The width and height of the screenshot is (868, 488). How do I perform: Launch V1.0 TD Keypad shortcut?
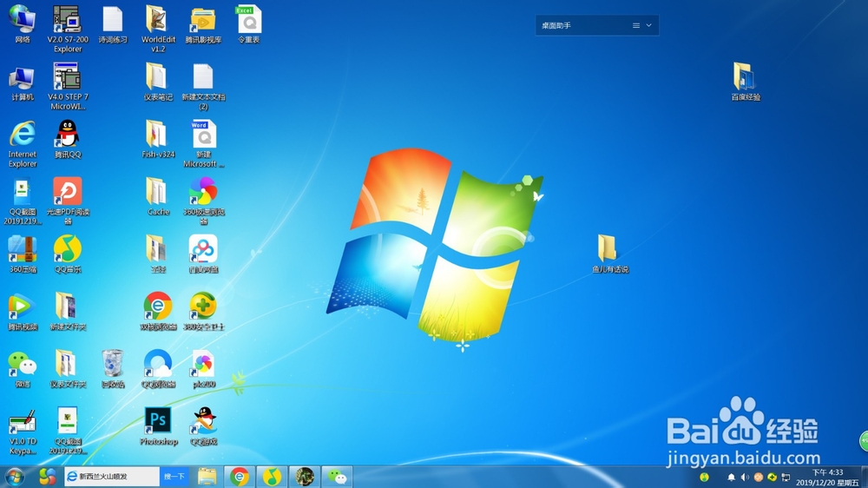click(23, 432)
